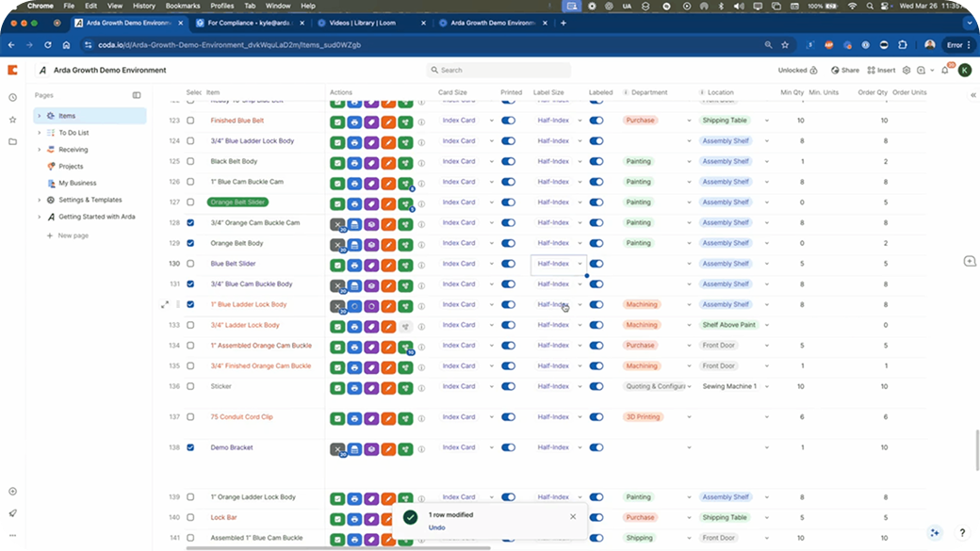Image resolution: width=980 pixels, height=551 pixels.
Task: Click the Unlocked lock button
Action: 797,70
